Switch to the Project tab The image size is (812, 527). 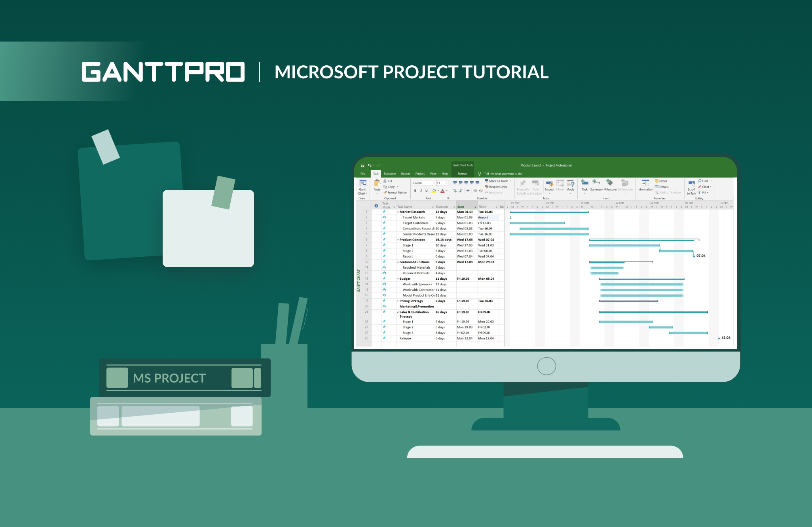pyautogui.click(x=420, y=174)
